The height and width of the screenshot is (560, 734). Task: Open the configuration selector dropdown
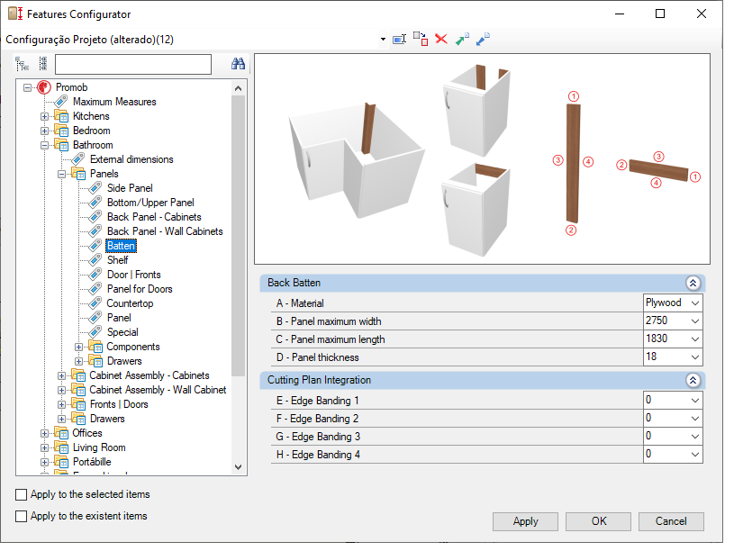(383, 40)
